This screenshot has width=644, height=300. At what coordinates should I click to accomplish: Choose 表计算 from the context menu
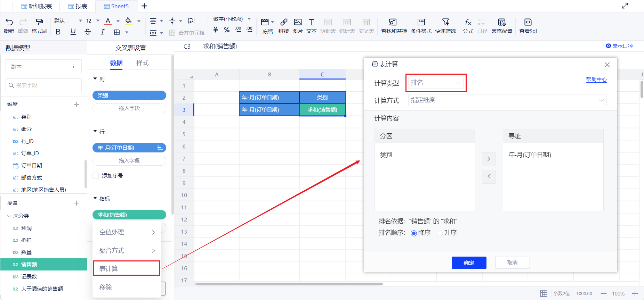[x=127, y=268]
